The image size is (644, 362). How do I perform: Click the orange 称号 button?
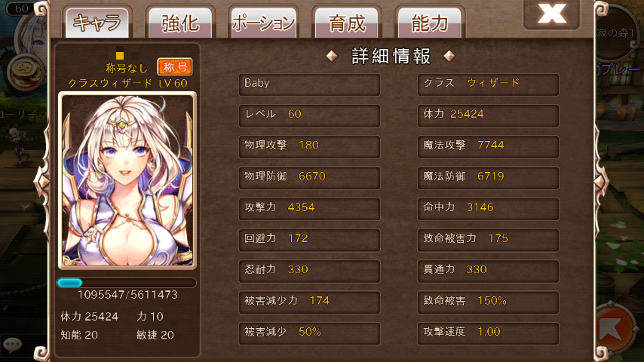click(175, 67)
